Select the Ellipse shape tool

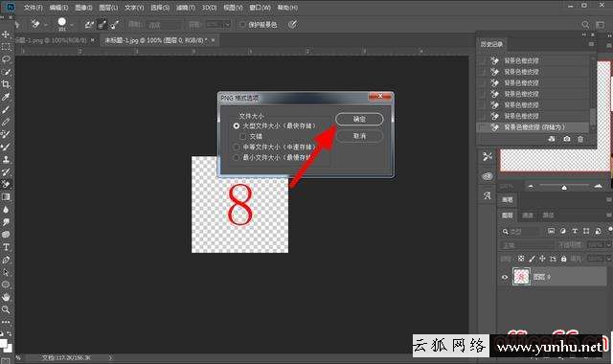point(6,284)
